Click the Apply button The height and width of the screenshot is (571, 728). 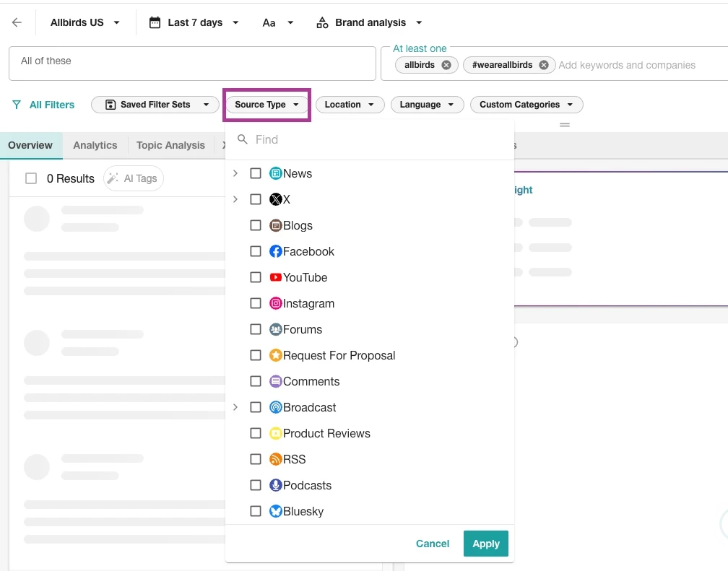(x=485, y=543)
